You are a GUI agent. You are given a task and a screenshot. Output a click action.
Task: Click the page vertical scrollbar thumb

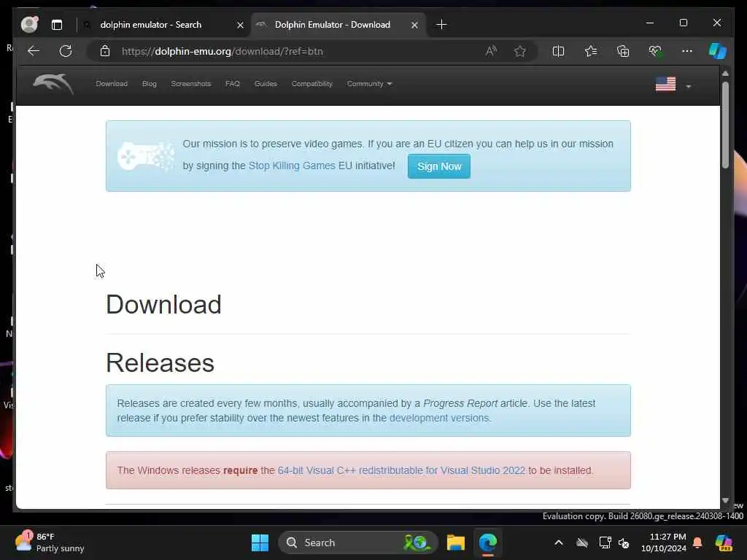[x=725, y=125]
